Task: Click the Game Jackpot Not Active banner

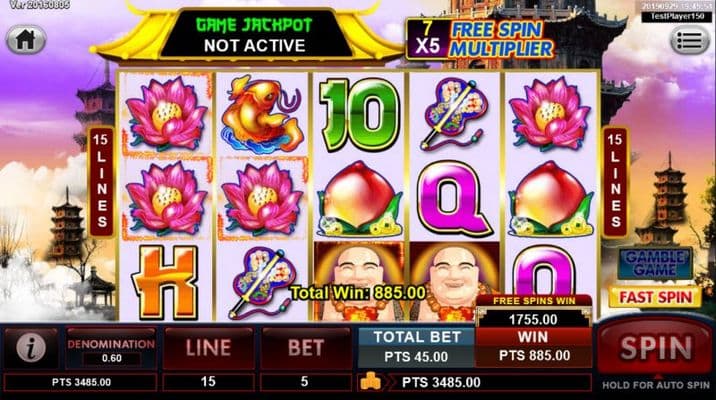Action: [x=254, y=35]
